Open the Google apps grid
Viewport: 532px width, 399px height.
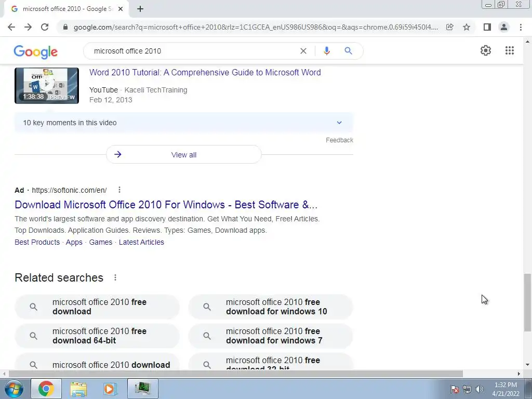click(509, 50)
